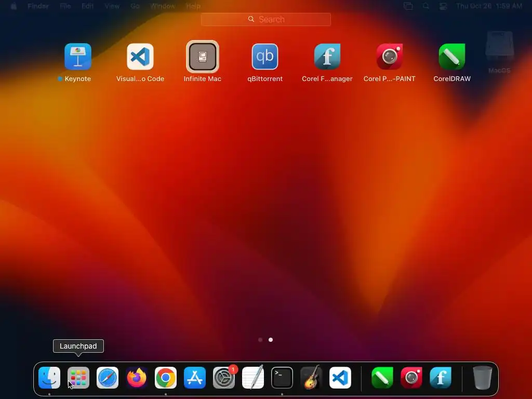The image size is (532, 399).
Task: Open Keynote from Launchpad
Action: [x=78, y=57]
